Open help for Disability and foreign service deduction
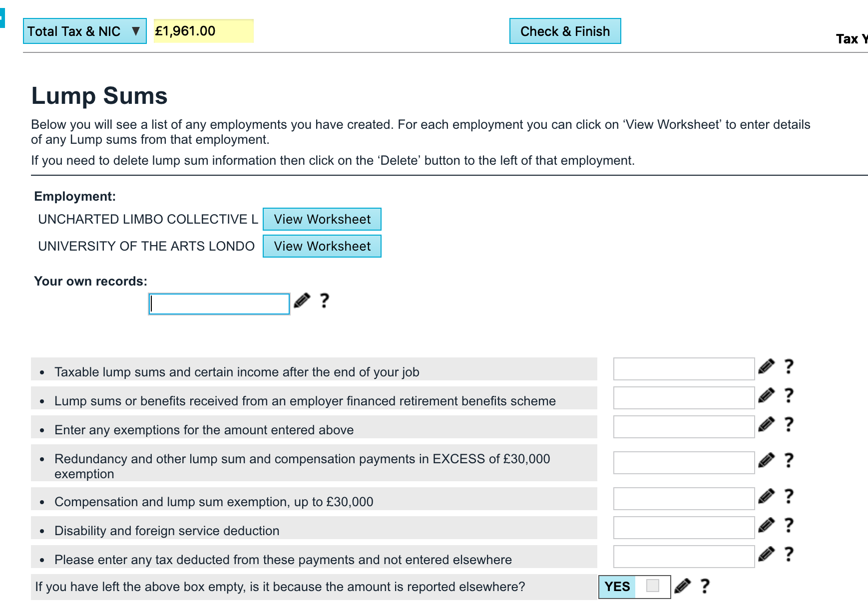The image size is (868, 616). coord(789,526)
